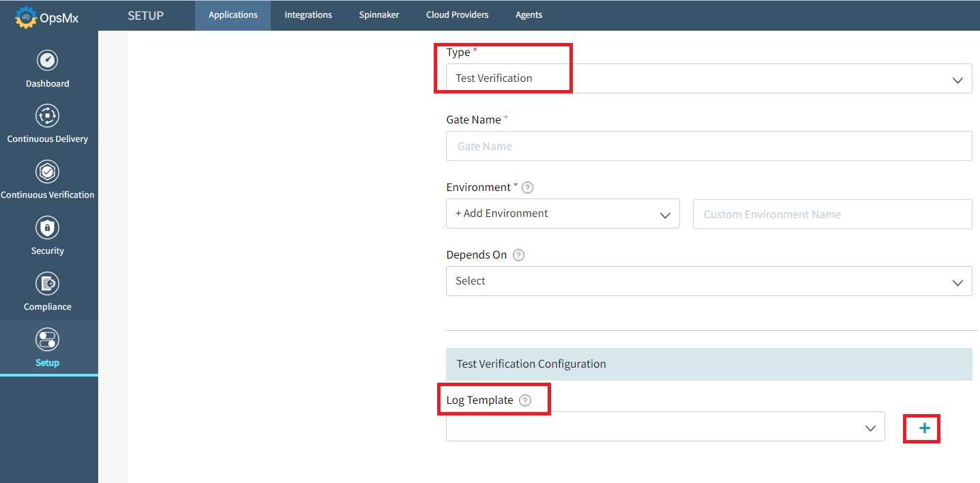Click the Log Template help question icon

pos(524,400)
